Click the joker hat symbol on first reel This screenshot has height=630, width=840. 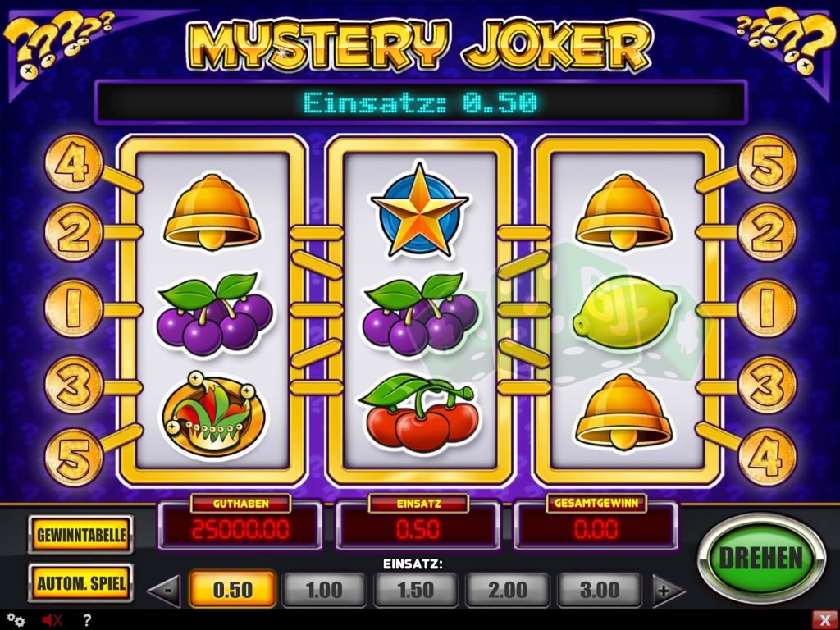click(213, 416)
